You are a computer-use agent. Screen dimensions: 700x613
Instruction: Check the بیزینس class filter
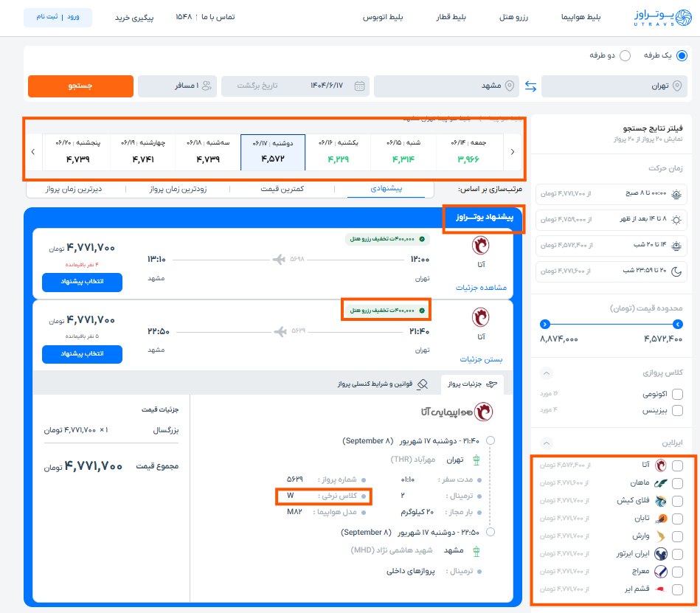tap(677, 411)
